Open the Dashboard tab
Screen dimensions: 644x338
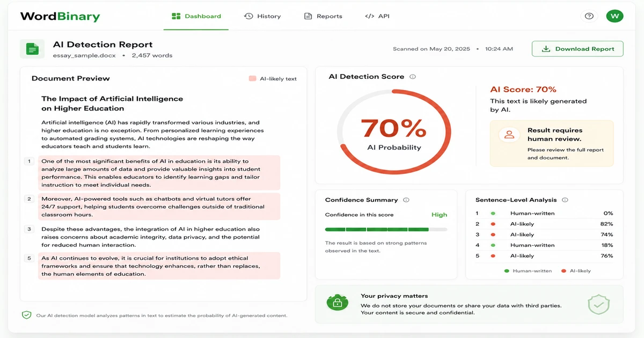tap(196, 16)
